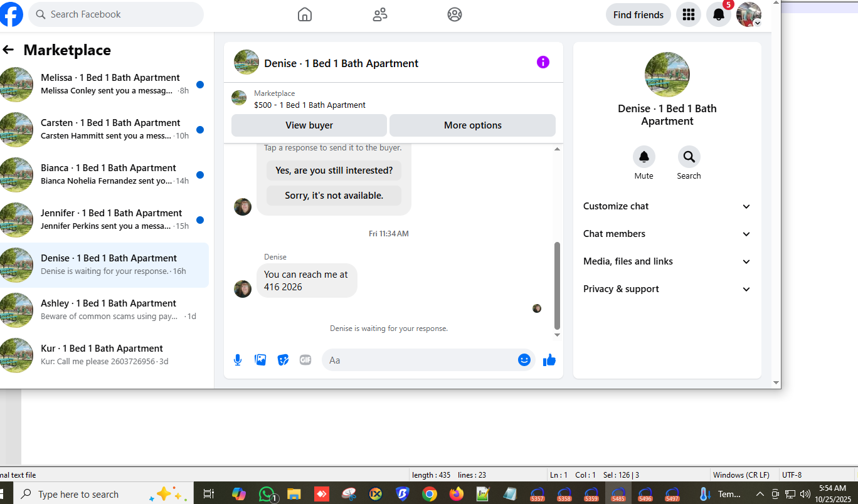Click the 'You can reach me at' message
Viewport: 858px width, 504px height.
[x=307, y=280]
